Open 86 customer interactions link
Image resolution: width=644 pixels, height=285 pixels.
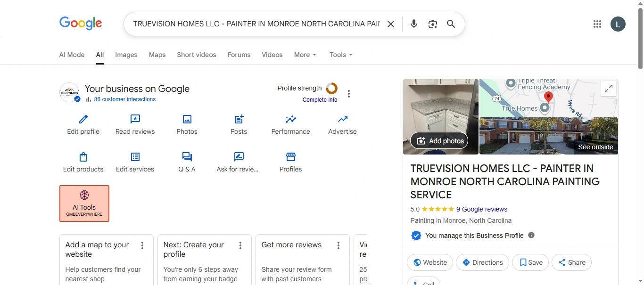click(x=124, y=99)
